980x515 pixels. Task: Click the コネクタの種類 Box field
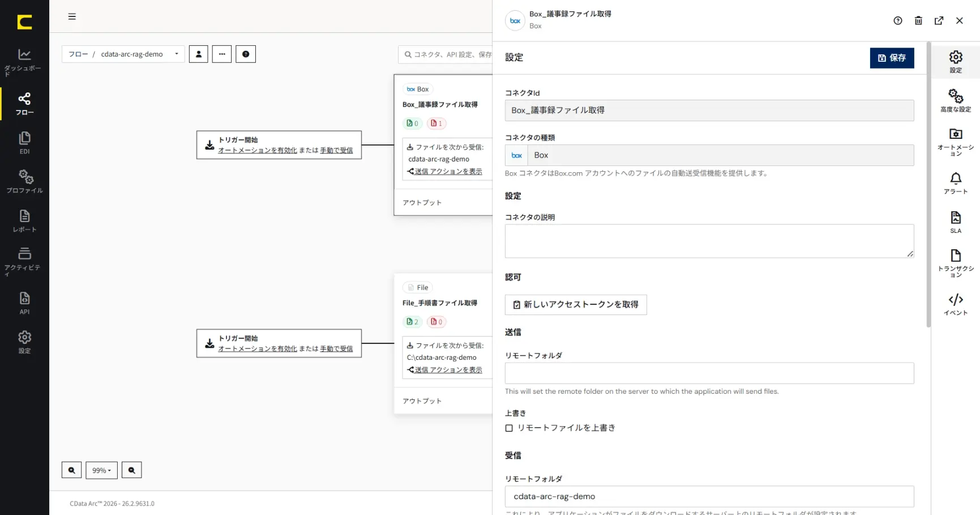click(709, 155)
